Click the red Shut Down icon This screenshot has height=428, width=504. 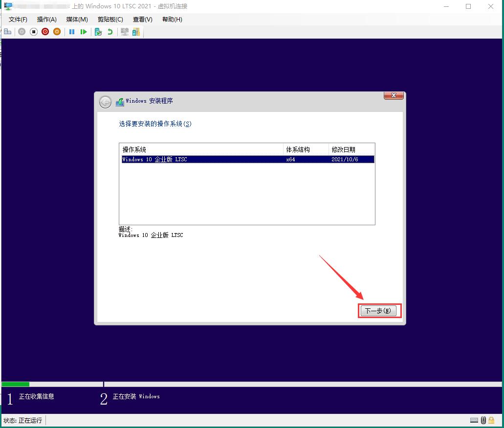tap(45, 31)
